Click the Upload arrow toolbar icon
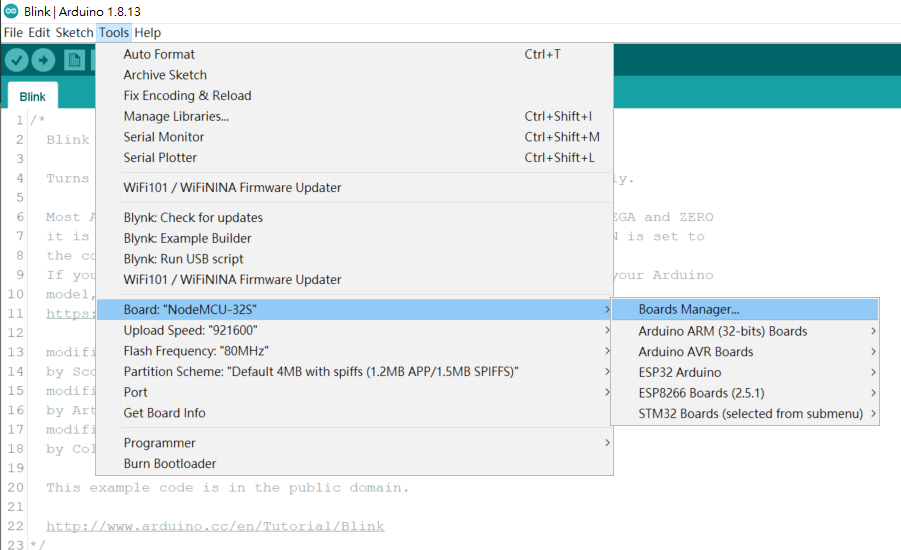901x550 pixels. pyautogui.click(x=43, y=60)
